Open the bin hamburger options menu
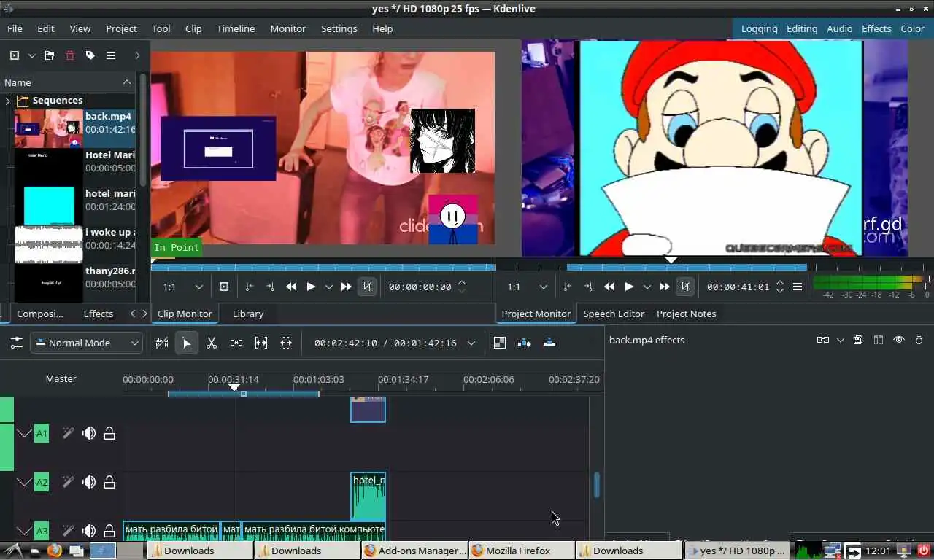The height and width of the screenshot is (560, 934). coord(111,55)
